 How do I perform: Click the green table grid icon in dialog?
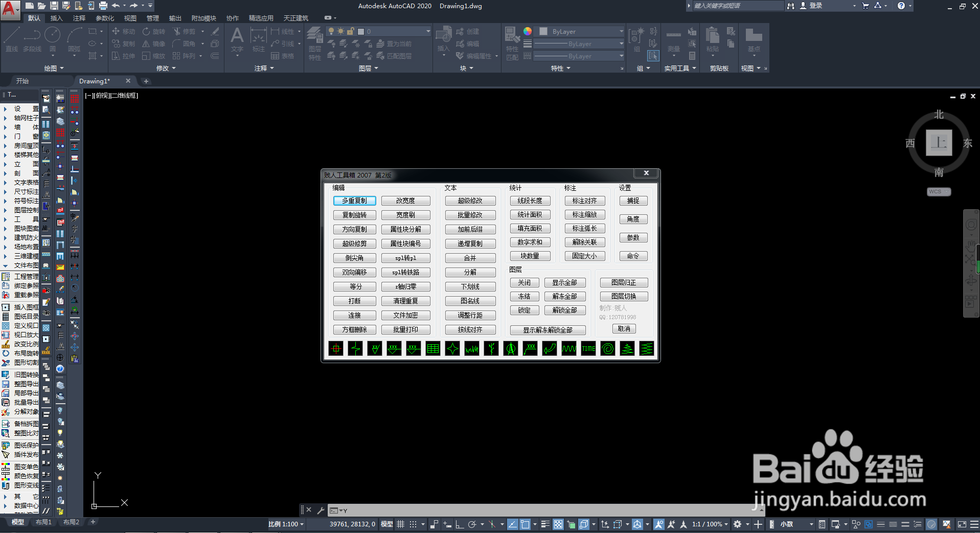433,349
